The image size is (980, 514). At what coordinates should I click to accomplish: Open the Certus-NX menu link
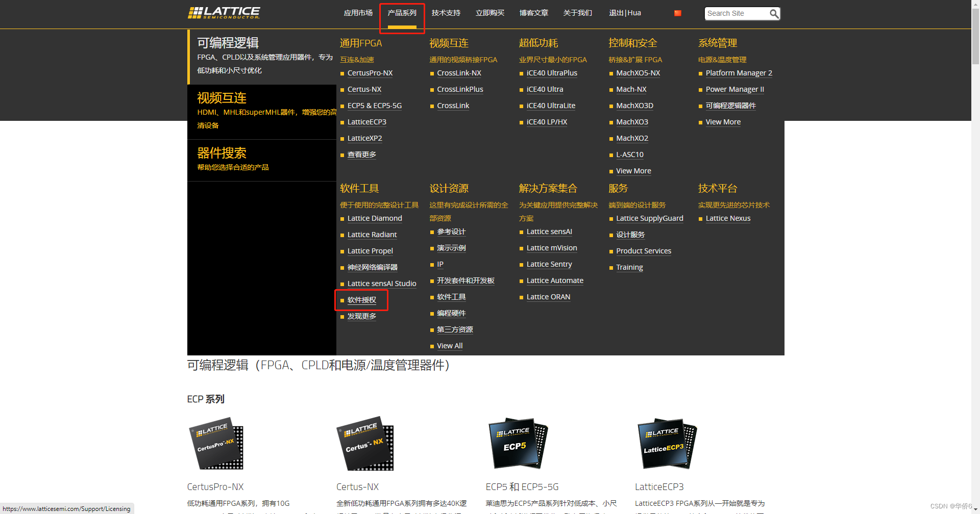(364, 90)
